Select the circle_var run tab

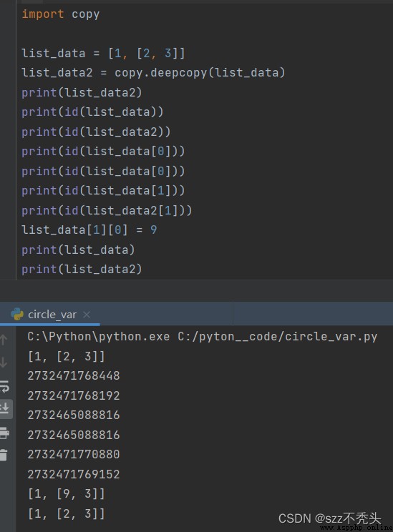(50, 315)
